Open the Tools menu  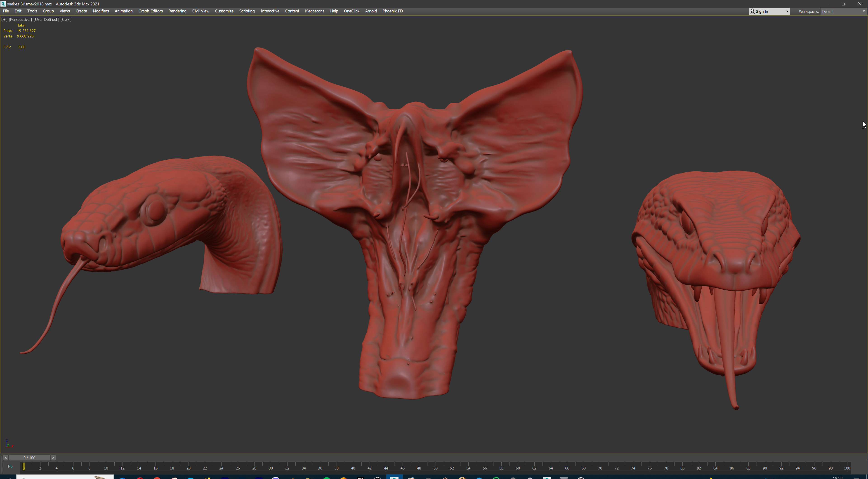pyautogui.click(x=32, y=11)
